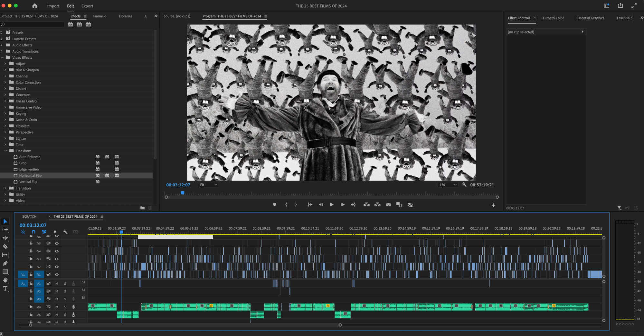Toggle lock on track V5

pos(31,243)
